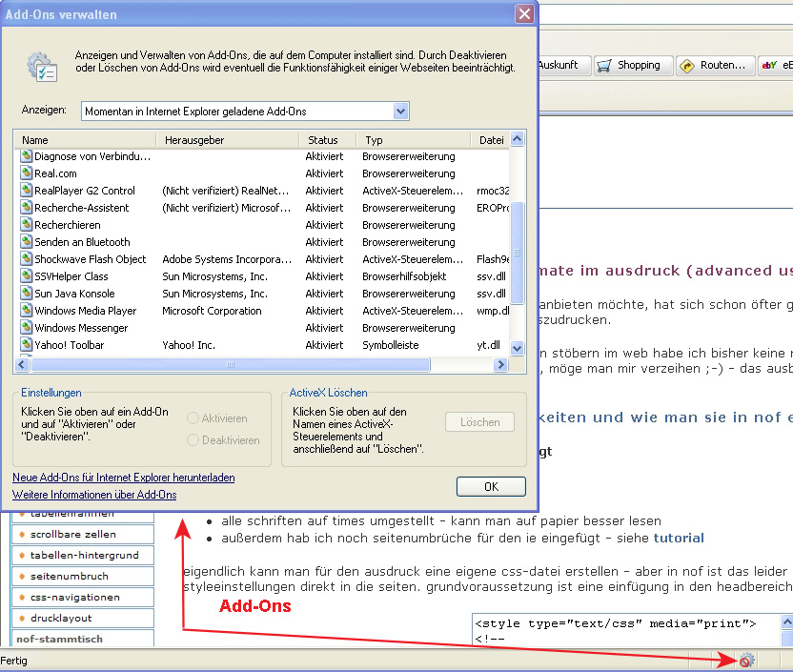The width and height of the screenshot is (793, 672).
Task: Click the Shopping cart toolbar icon
Action: 604,66
